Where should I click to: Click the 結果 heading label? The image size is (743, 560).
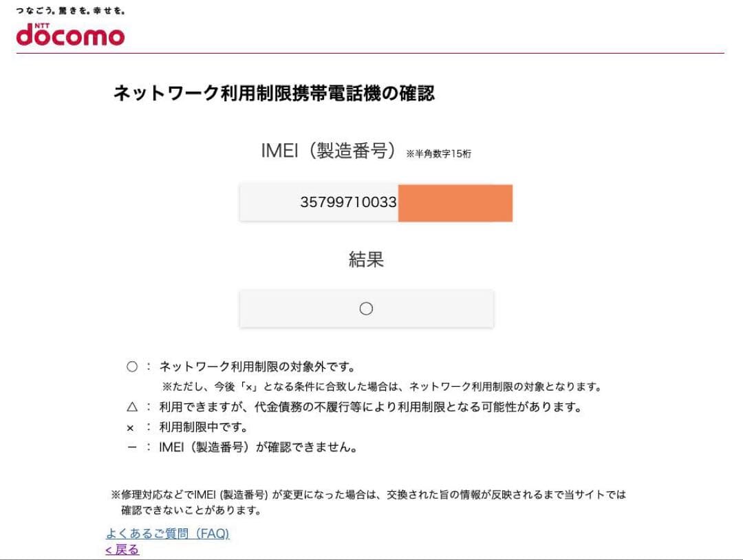[366, 260]
